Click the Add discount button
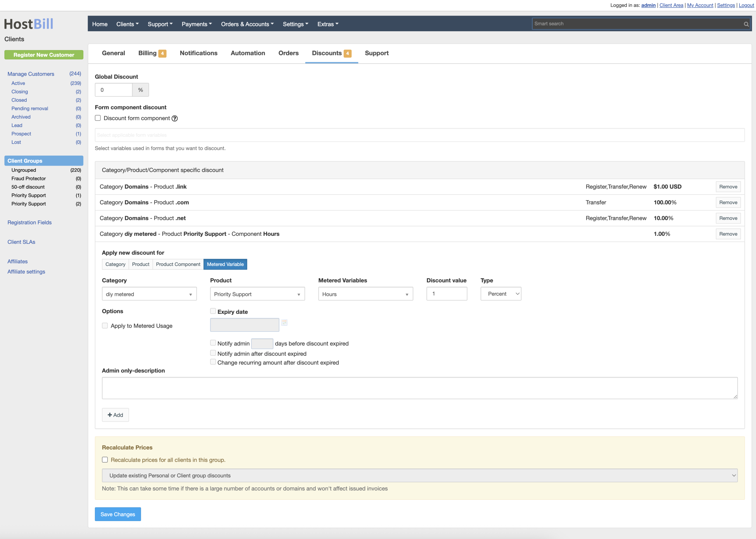 click(115, 415)
